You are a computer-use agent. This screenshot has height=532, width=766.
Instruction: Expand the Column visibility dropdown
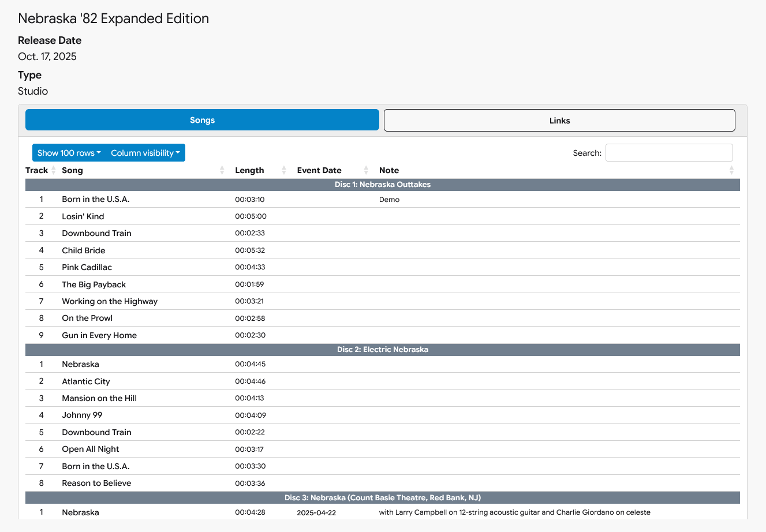(x=145, y=153)
